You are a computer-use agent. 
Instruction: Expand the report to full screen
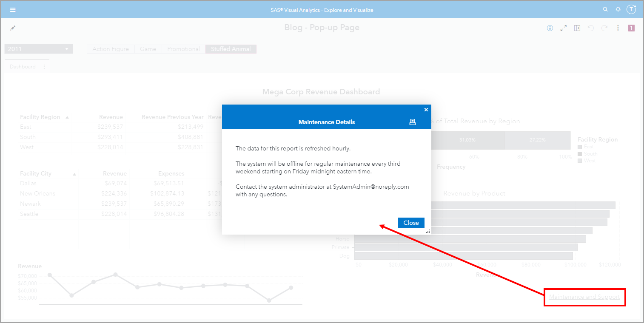564,28
